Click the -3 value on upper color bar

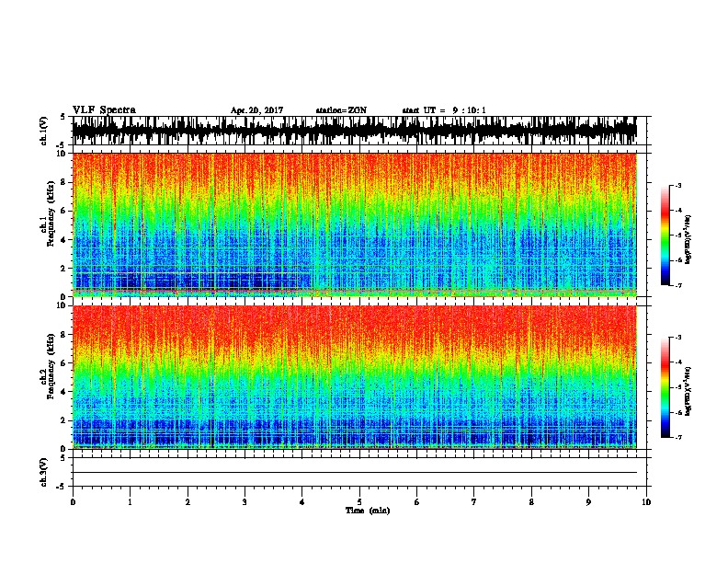(678, 186)
